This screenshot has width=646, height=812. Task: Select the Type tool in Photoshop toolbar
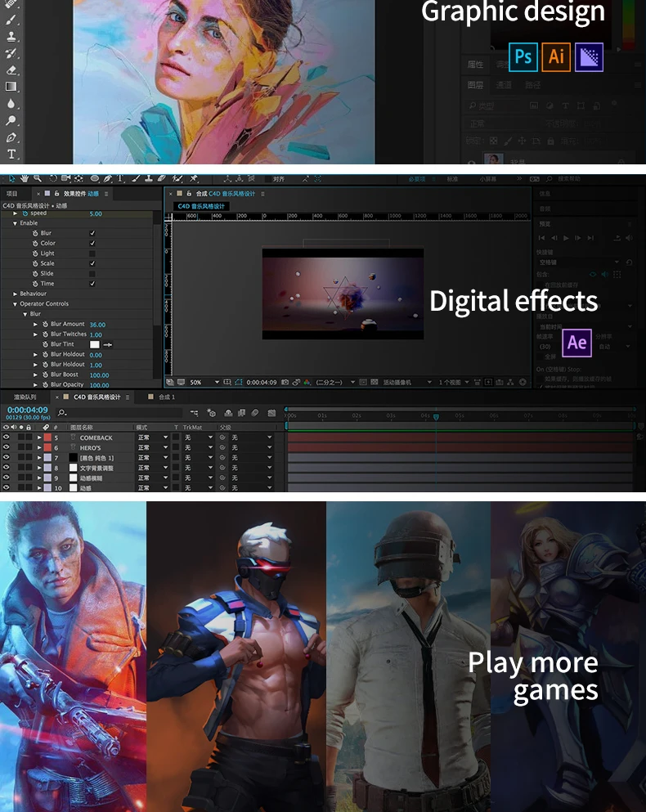pos(11,155)
